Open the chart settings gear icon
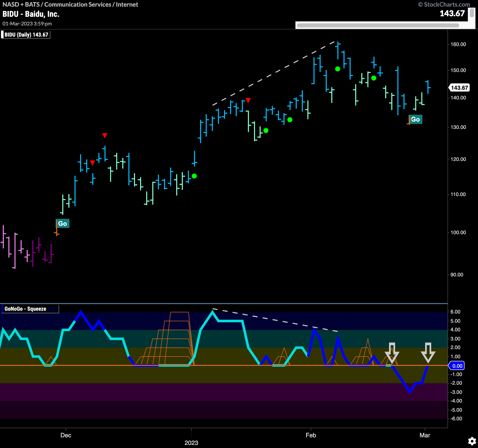Viewport: 478px width, 448px height. [472, 441]
